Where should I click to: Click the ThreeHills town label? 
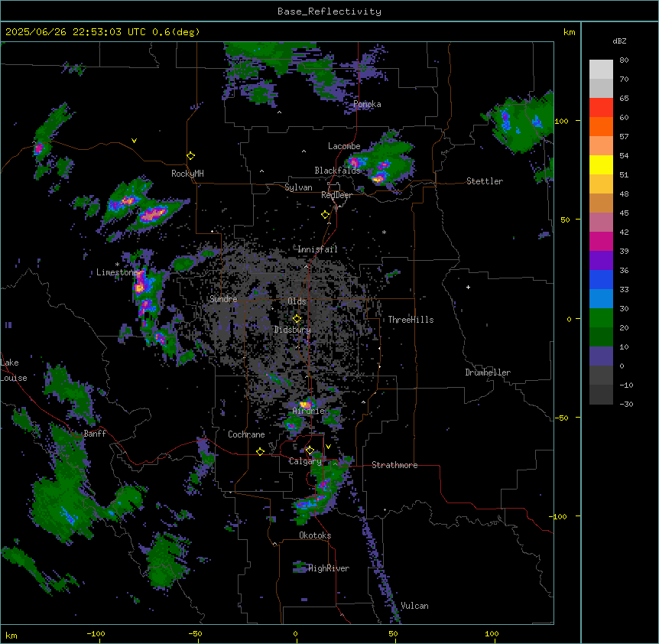coord(411,320)
